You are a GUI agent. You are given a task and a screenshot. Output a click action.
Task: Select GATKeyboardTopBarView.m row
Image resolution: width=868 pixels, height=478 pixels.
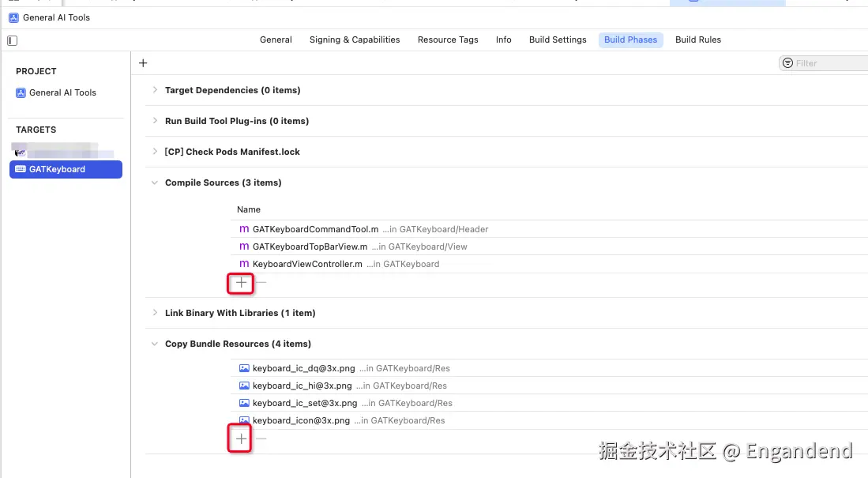click(x=549, y=247)
